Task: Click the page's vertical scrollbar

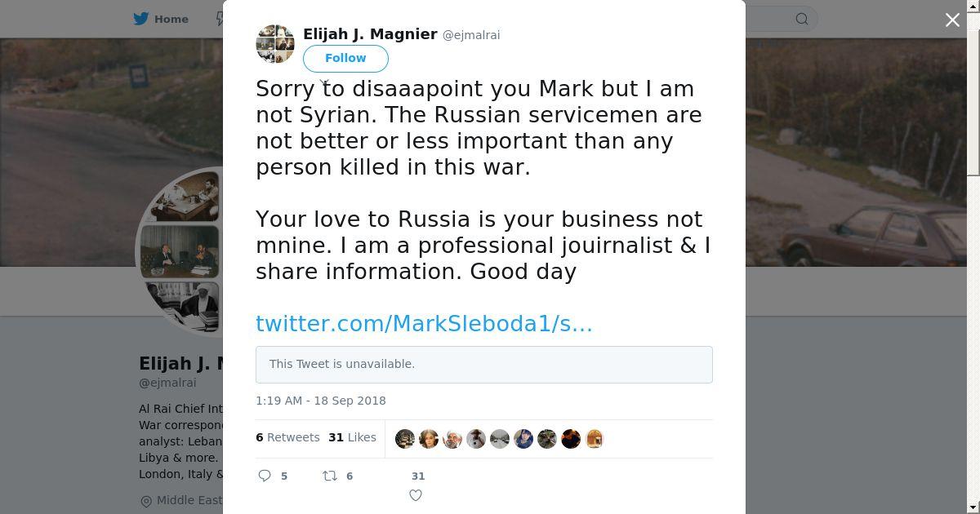Action: pos(973,98)
